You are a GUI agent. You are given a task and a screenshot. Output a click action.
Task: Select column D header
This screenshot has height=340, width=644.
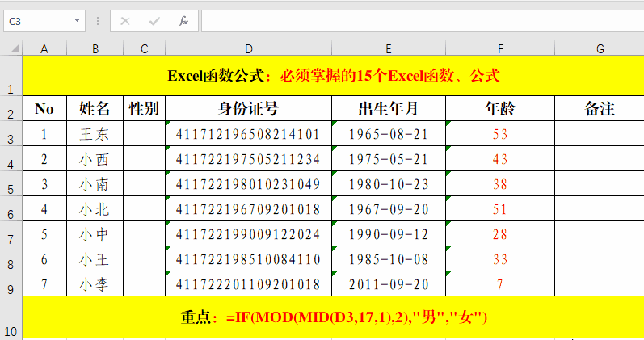[249, 49]
